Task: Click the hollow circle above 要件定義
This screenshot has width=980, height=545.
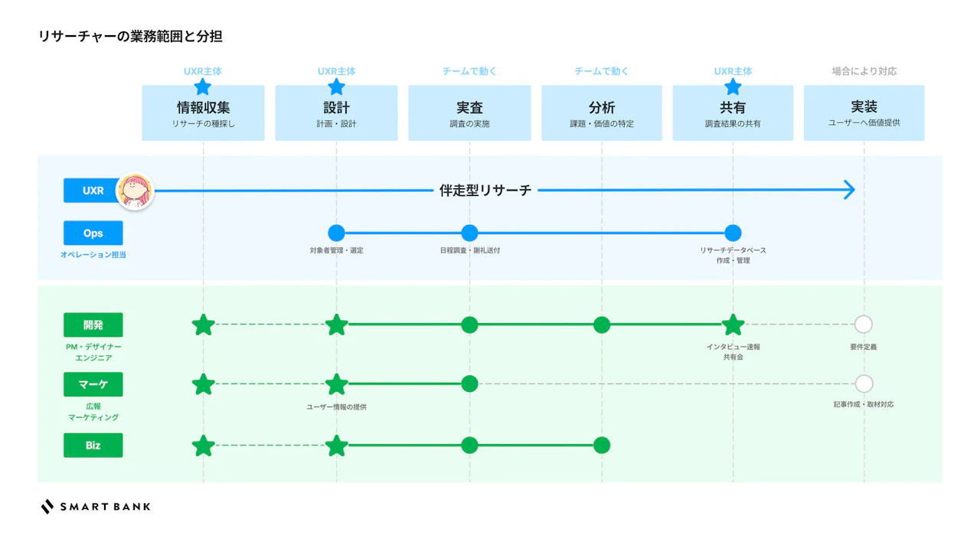Action: 864,325
